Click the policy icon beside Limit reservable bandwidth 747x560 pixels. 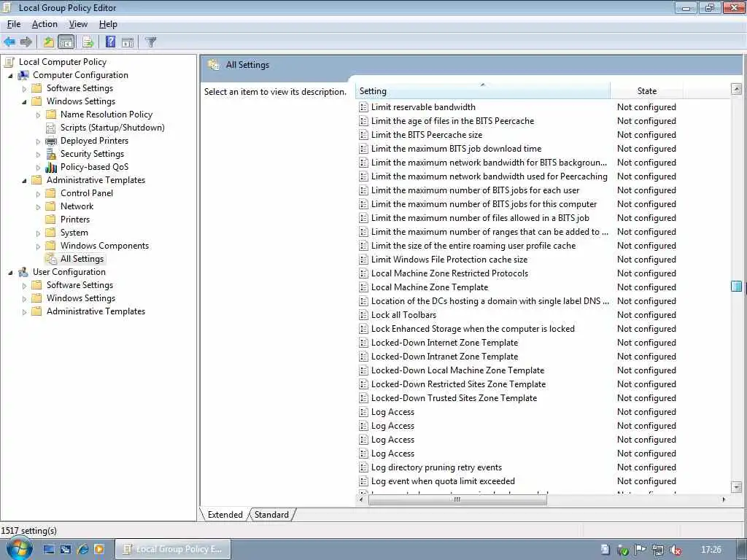[x=363, y=107]
